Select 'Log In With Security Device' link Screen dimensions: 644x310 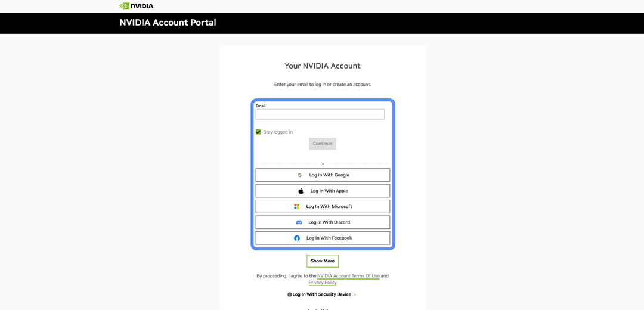[x=322, y=294]
